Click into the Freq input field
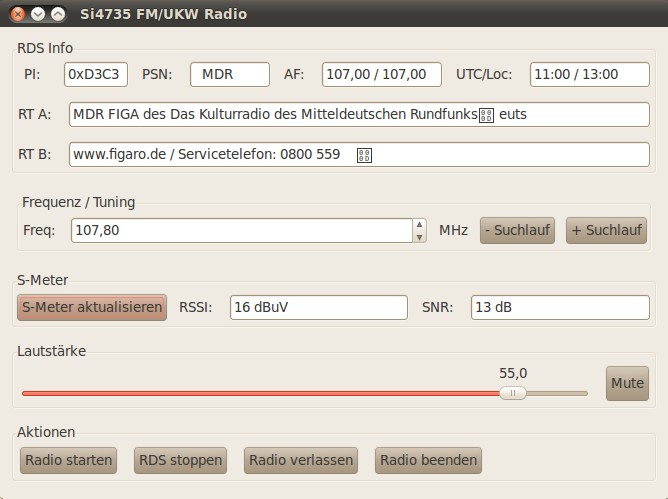The width and height of the screenshot is (668, 499). pos(240,231)
